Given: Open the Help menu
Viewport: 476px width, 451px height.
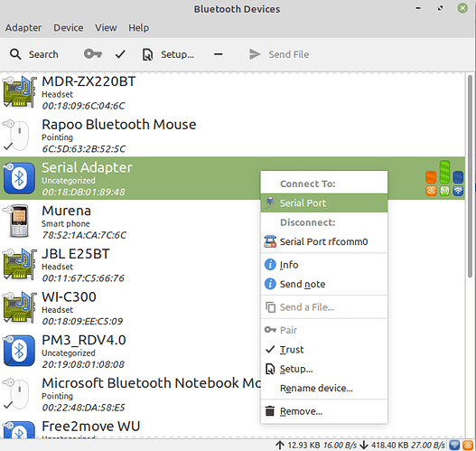Looking at the screenshot, I should (138, 28).
